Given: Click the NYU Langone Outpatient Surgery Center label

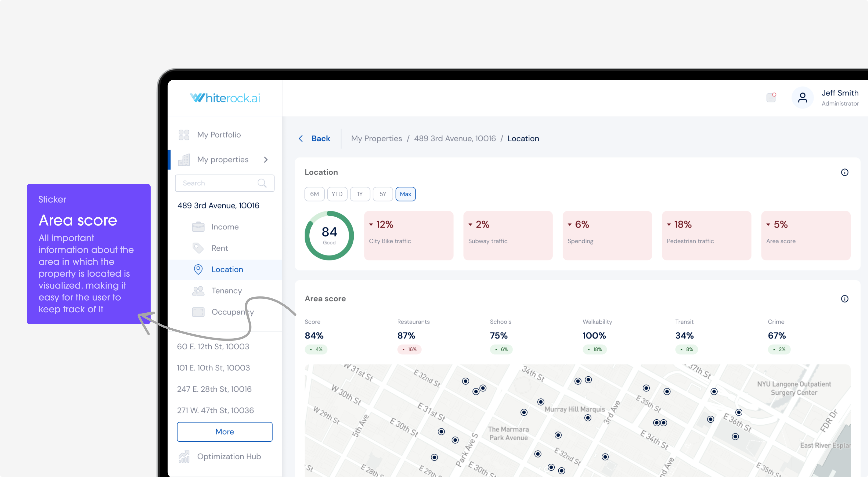Looking at the screenshot, I should pos(794,388).
